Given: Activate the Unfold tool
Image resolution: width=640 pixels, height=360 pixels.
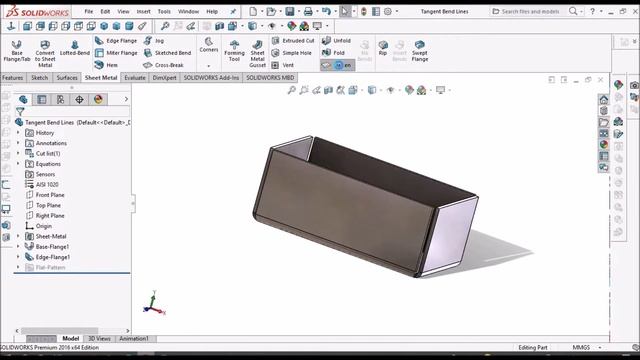Looking at the screenshot, I should [336, 40].
